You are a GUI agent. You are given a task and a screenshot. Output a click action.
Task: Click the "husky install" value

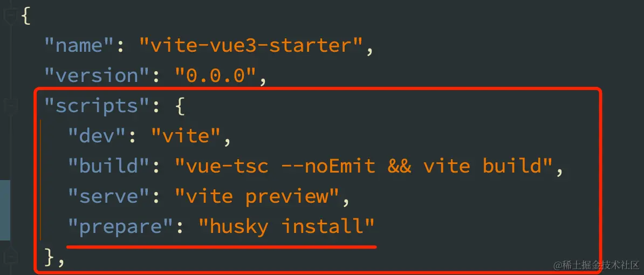[x=287, y=226]
